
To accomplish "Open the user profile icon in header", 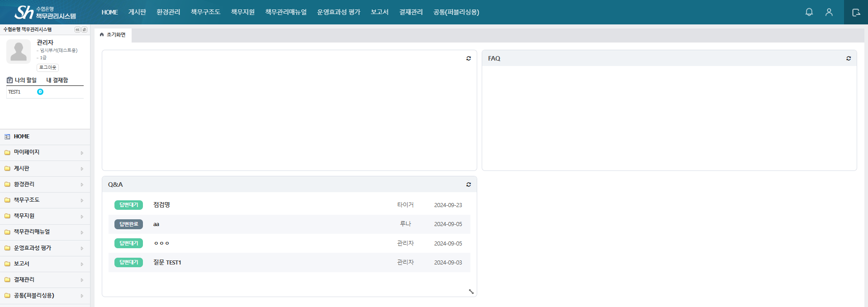I will [829, 12].
